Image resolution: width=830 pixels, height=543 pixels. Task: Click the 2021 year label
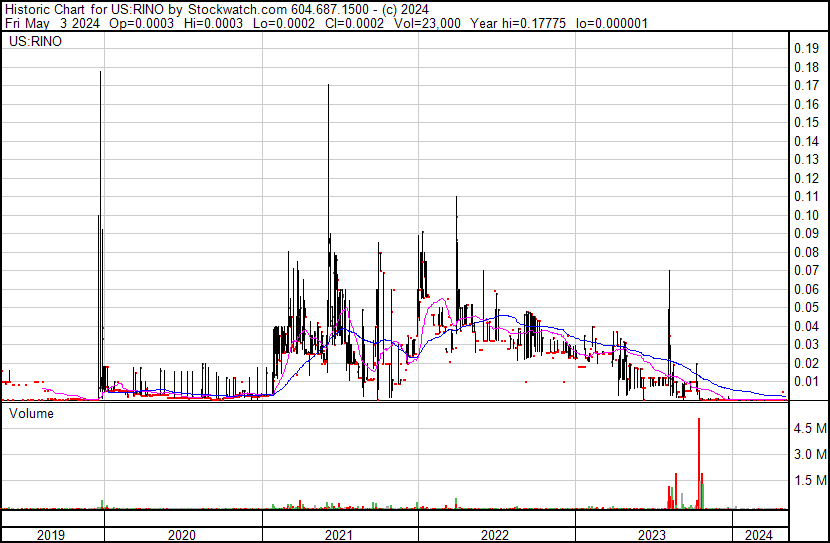(x=338, y=535)
